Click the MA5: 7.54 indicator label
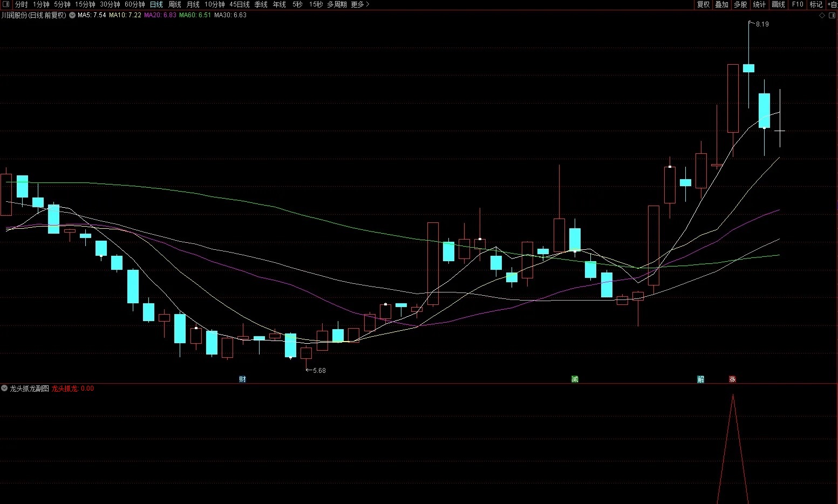 pos(92,15)
